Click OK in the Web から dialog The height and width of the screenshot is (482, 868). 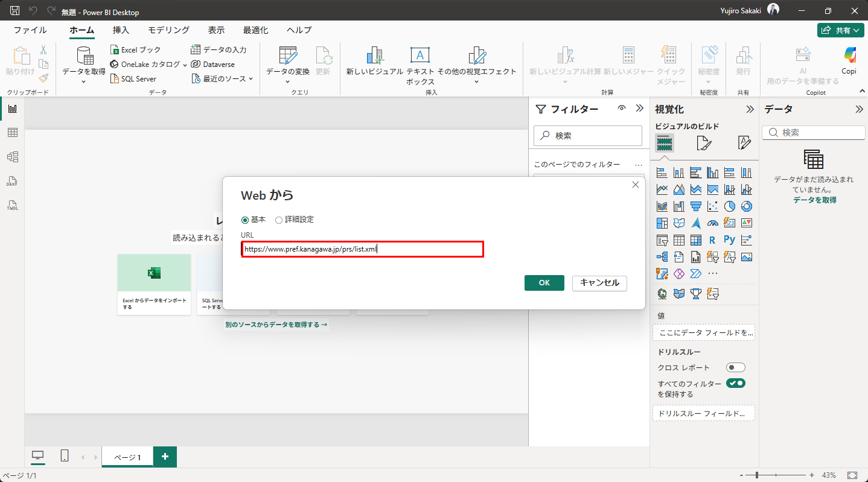544,283
